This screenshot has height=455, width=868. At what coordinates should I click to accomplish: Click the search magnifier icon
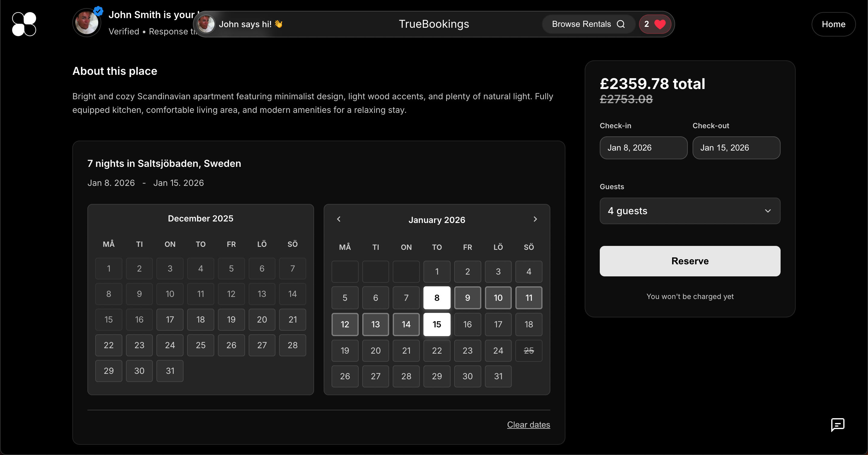click(x=621, y=24)
